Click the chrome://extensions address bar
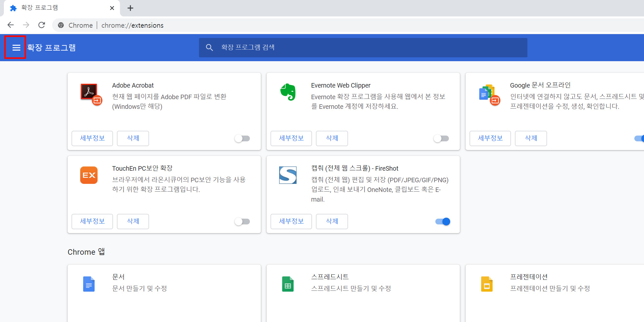The width and height of the screenshot is (644, 322). (348, 25)
